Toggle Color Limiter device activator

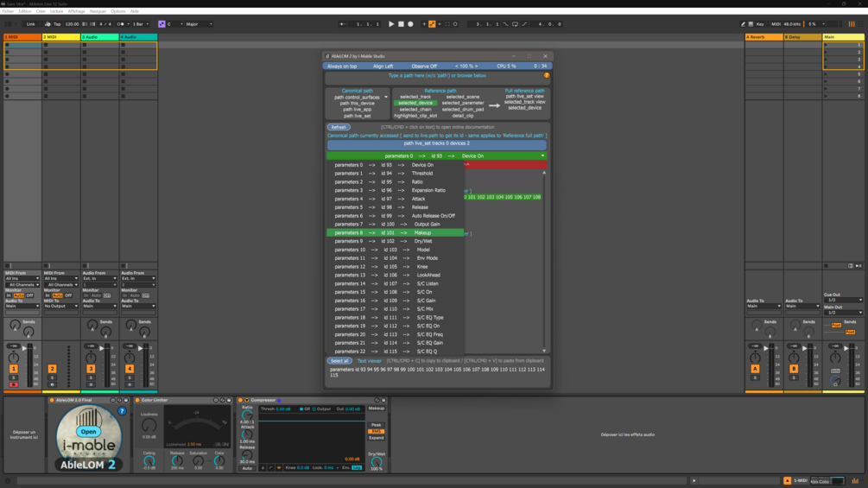pos(137,400)
